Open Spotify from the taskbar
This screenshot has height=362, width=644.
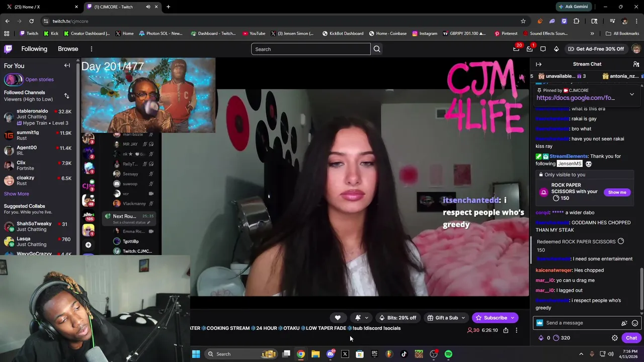[x=448, y=354]
